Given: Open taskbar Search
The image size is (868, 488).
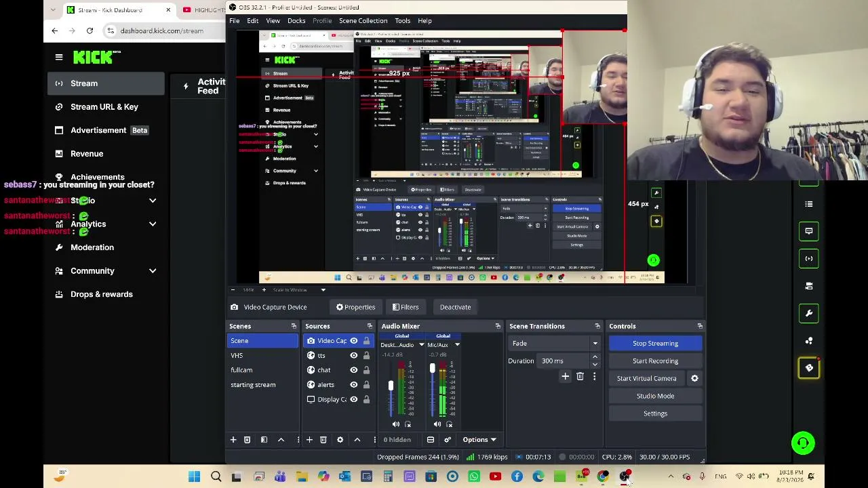Looking at the screenshot, I should coord(216,476).
